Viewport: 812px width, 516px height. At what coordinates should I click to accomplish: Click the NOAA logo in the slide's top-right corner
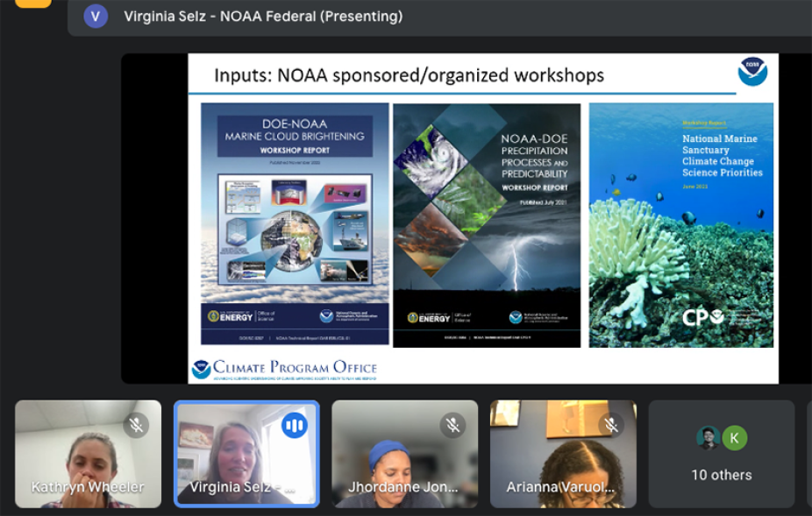pos(752,72)
